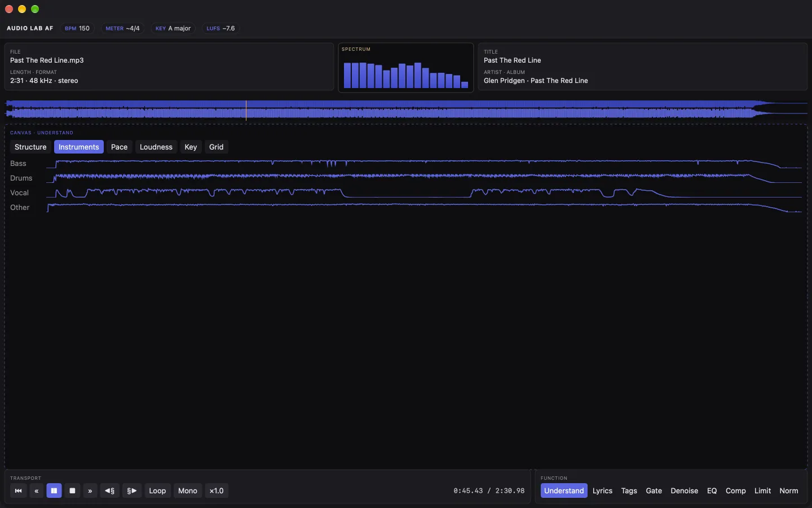Click the Meter ~4/4 badge
This screenshot has height=508, width=812.
point(122,28)
